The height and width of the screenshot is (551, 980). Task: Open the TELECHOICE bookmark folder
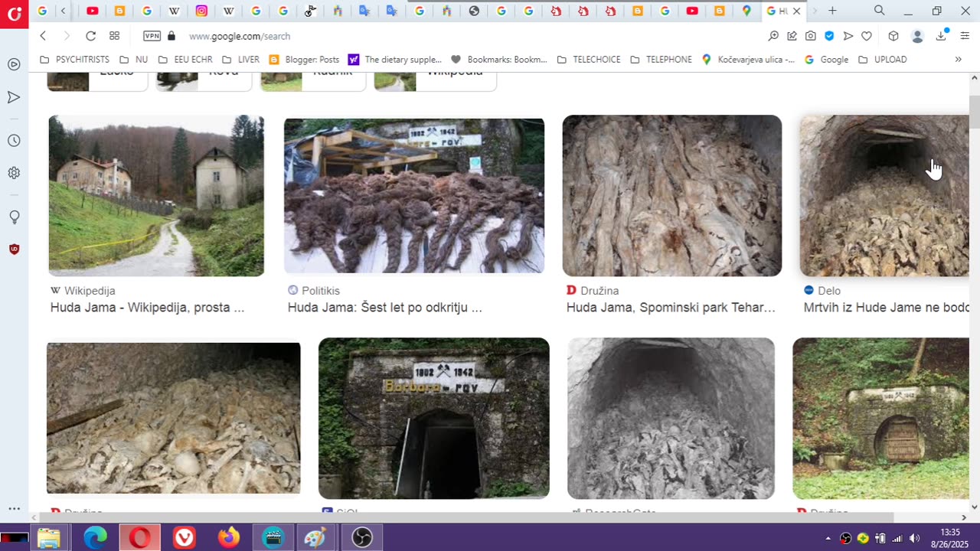(588, 59)
